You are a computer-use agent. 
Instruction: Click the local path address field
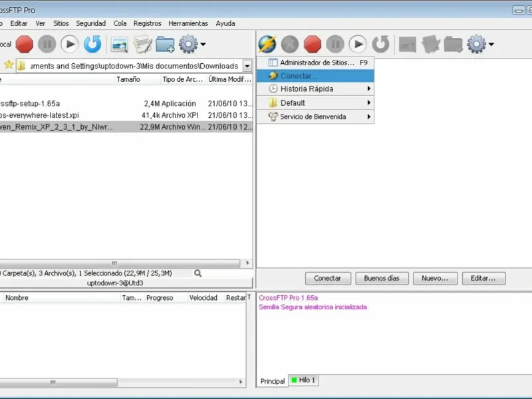(x=134, y=66)
